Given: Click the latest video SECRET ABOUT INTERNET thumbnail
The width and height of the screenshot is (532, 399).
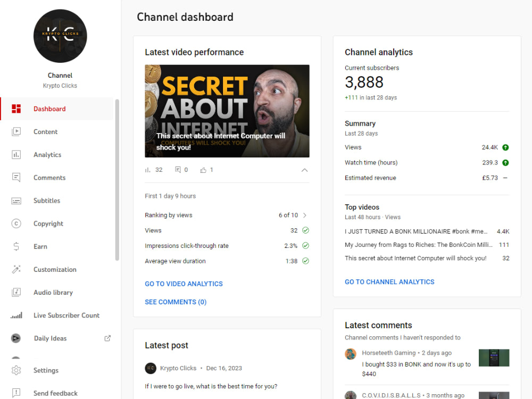Looking at the screenshot, I should tap(227, 111).
